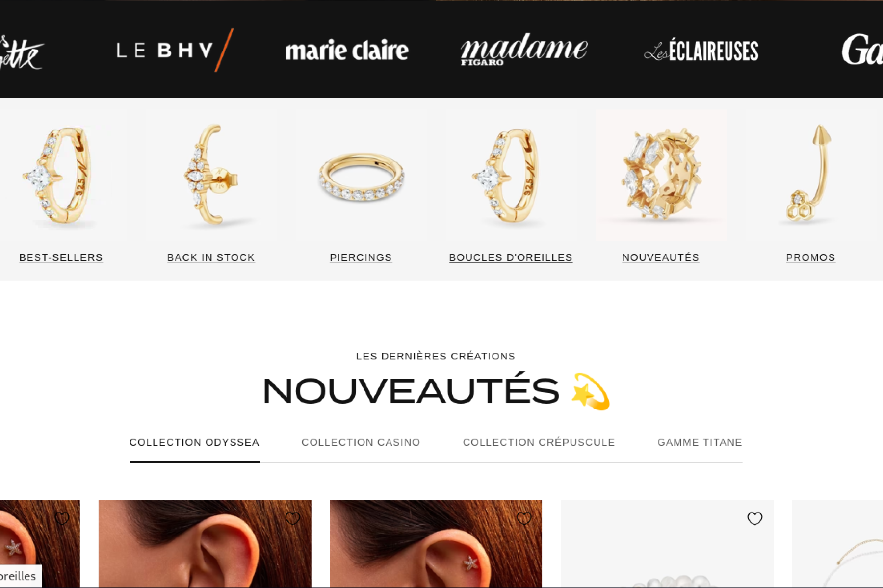Click the gold pavé ring piercing thumbnail

361,175
